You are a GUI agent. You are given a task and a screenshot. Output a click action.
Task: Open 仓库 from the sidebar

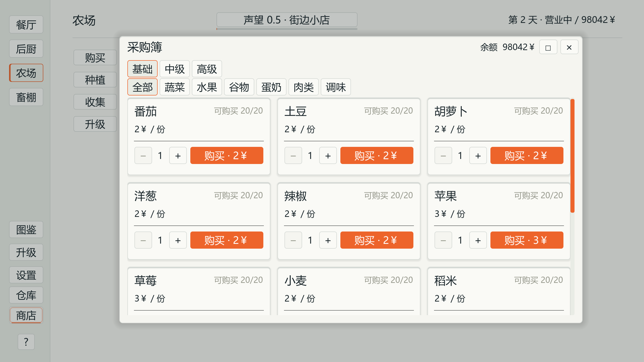click(x=26, y=295)
